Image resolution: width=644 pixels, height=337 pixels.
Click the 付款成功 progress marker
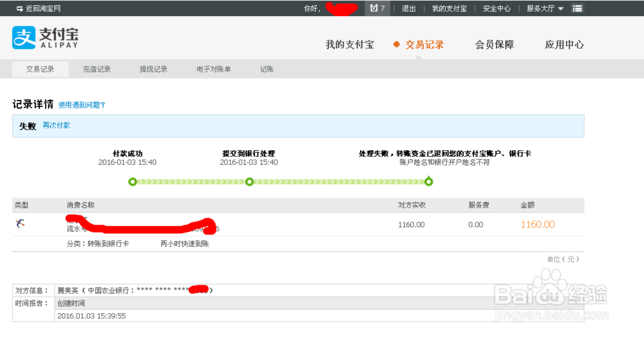132,182
